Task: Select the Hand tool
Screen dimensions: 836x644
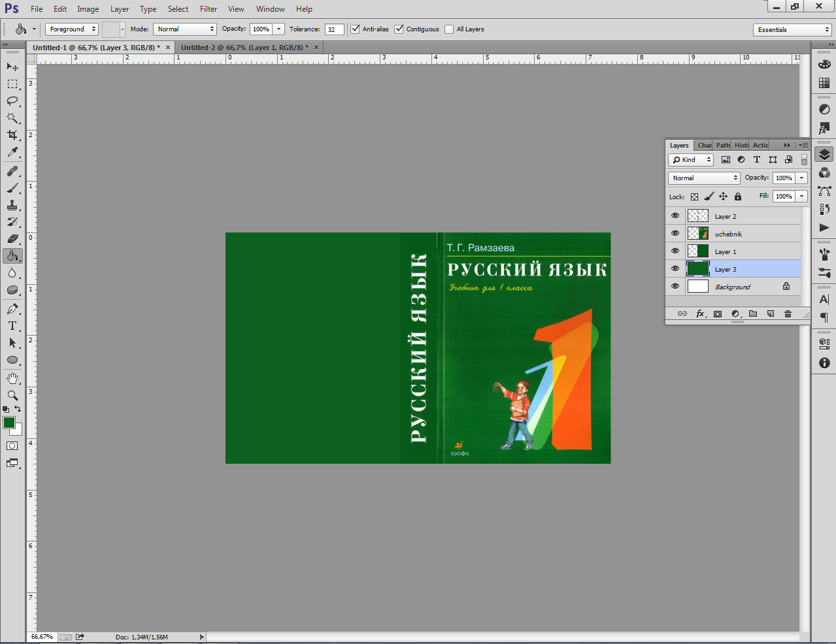Action: (12, 379)
